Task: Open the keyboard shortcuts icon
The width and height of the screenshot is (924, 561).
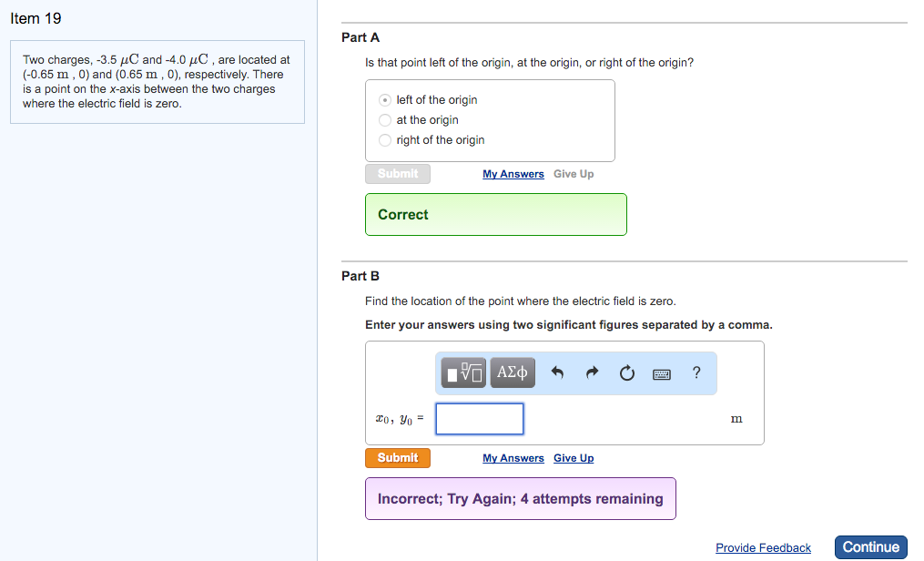Action: point(662,373)
